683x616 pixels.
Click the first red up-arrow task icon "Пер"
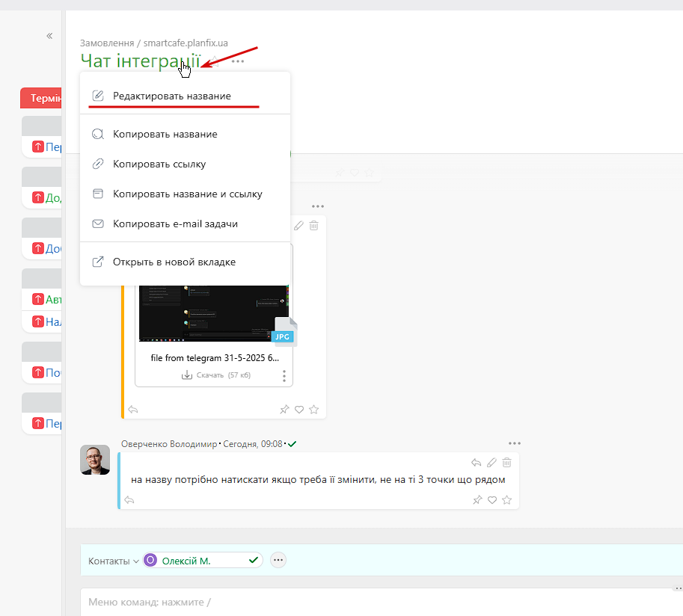[38, 147]
